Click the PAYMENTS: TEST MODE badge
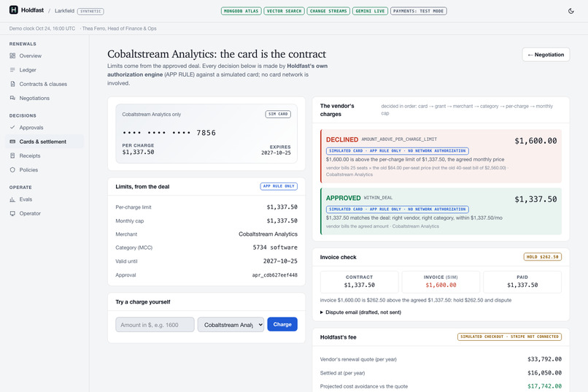Image resolution: width=588 pixels, height=392 pixels. [419, 11]
